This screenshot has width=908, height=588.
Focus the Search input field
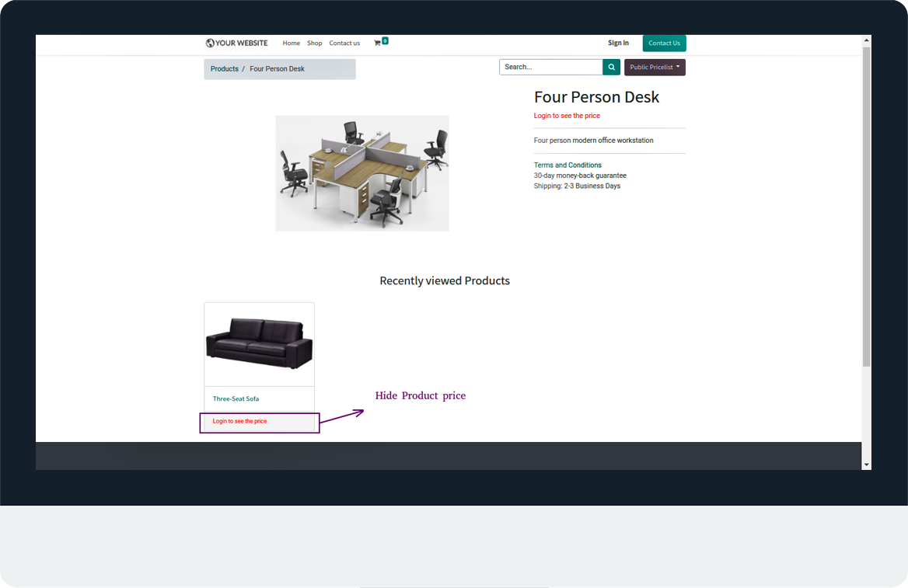pyautogui.click(x=550, y=67)
